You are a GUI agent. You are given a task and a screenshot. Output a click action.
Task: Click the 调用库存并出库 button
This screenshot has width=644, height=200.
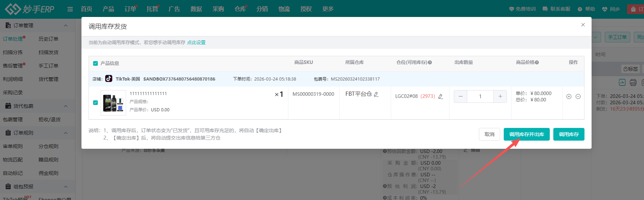526,134
